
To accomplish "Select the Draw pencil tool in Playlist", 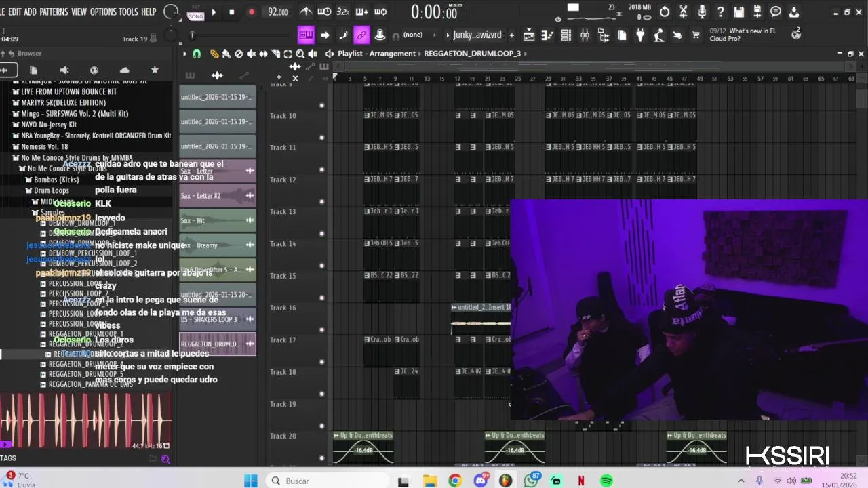I will [214, 54].
